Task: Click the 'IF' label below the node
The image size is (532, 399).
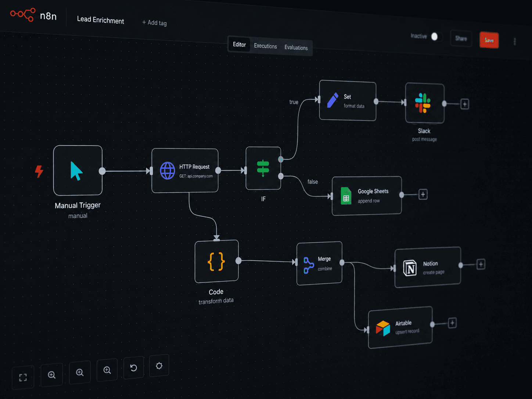Action: [263, 199]
